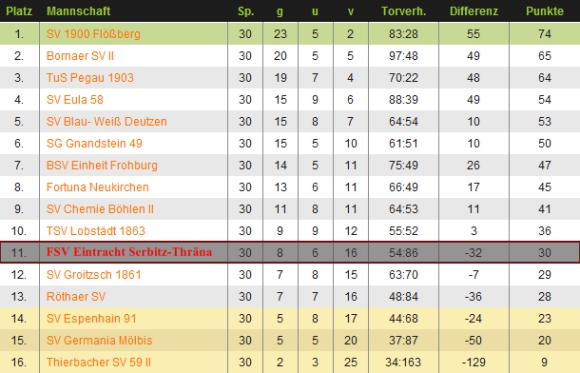The width and height of the screenshot is (580, 373).
Task: Open the SV Blau-Weiß Deutzen link
Action: pyautogui.click(x=107, y=121)
